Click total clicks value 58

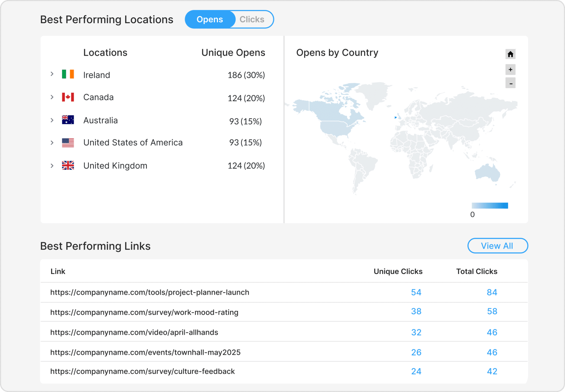click(x=492, y=311)
